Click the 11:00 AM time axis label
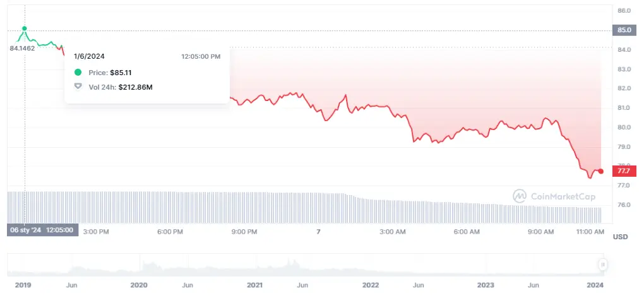 click(590, 232)
